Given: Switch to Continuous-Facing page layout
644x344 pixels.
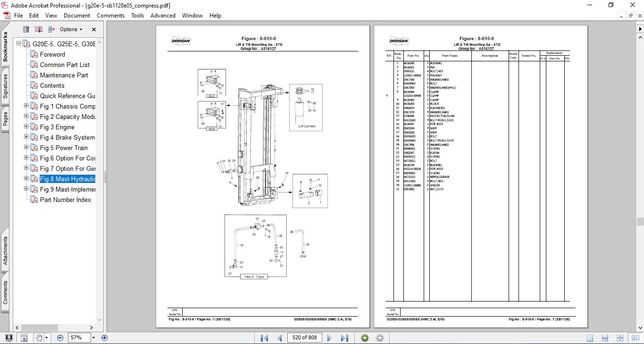Looking at the screenshot, I should point(621,338).
